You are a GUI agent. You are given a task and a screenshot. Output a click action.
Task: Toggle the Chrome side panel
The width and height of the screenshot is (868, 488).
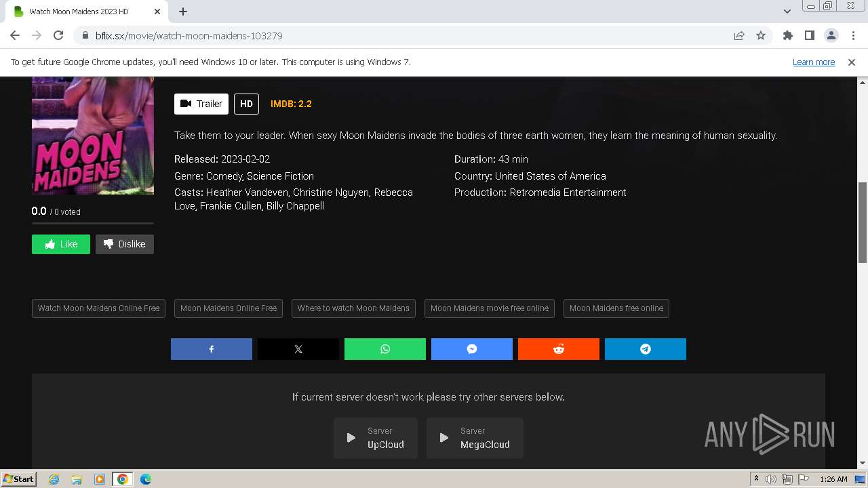(x=809, y=35)
